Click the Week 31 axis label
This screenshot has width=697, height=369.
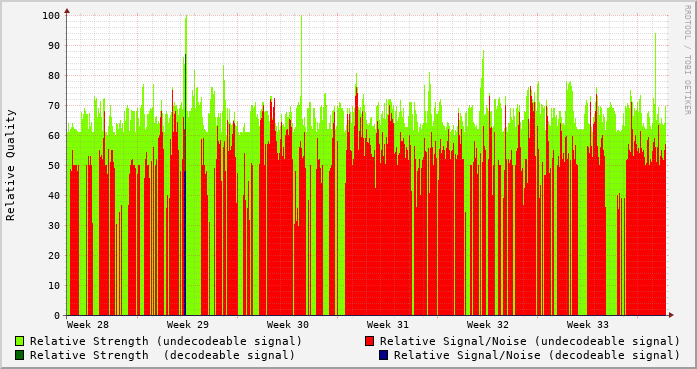click(388, 325)
